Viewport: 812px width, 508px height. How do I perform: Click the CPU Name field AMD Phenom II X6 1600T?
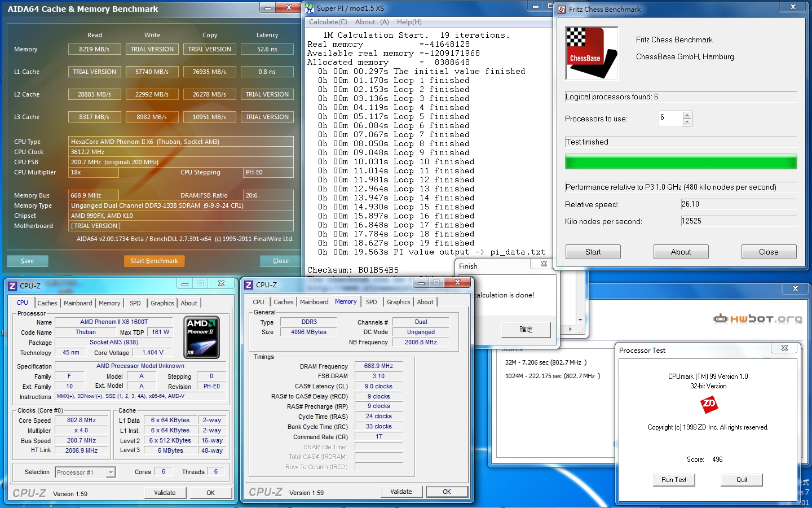[x=114, y=322]
